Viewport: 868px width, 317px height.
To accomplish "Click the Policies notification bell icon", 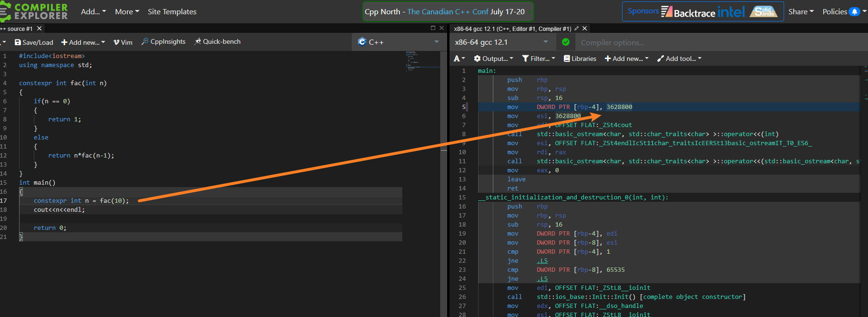I will [x=855, y=11].
